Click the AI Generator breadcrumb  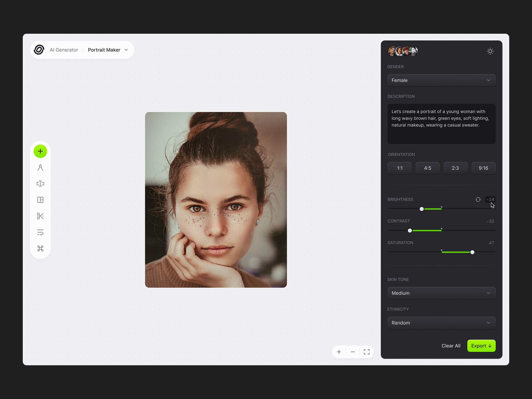point(64,50)
